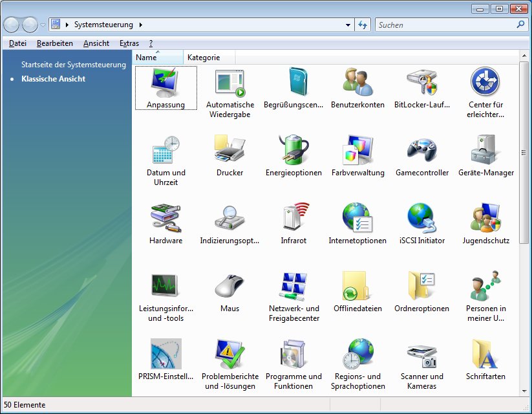This screenshot has height=414, width=532.
Task: Click the Klassische Ansicht link
Action: [x=53, y=79]
